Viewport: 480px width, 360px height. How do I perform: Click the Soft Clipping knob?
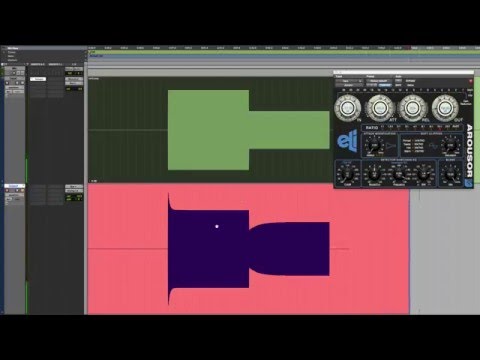(x=450, y=145)
